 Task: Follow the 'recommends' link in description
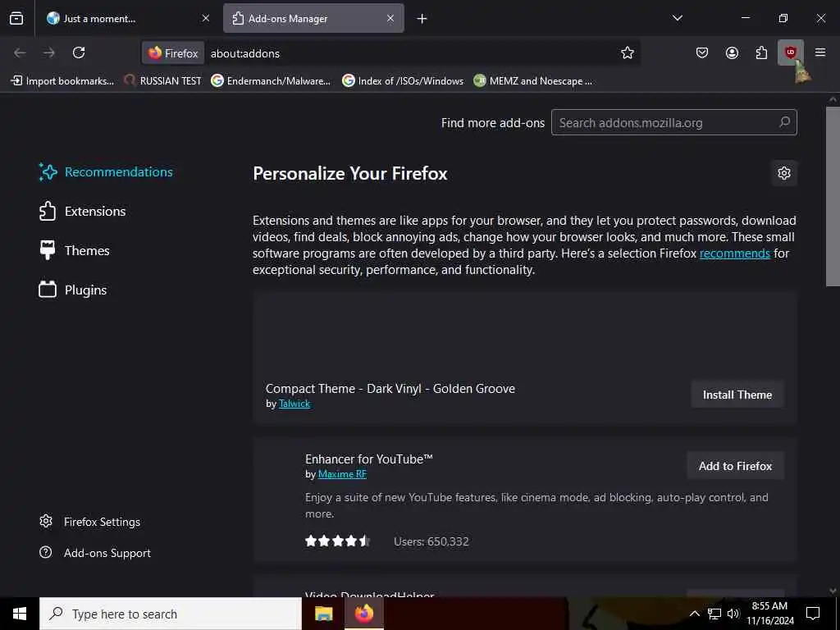734,253
